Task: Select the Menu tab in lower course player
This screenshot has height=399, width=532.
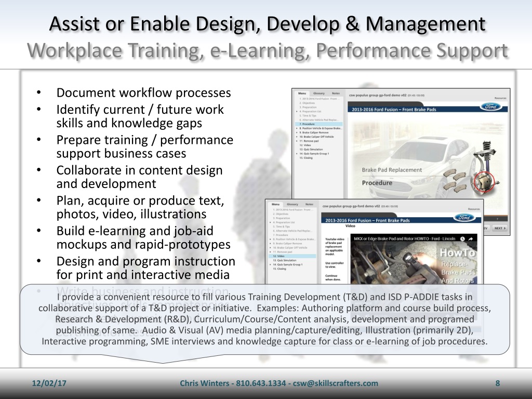Action: coord(275,204)
